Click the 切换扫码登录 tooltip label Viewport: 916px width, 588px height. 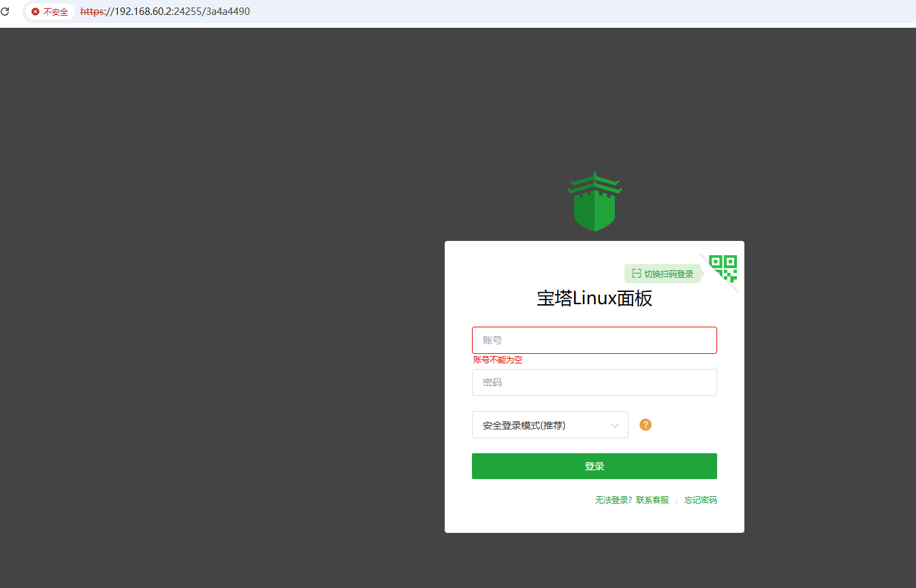pos(669,274)
